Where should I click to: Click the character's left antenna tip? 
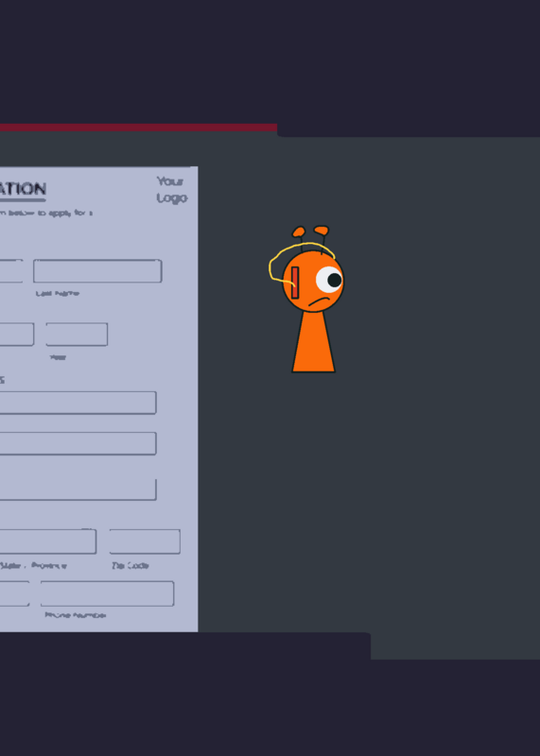[299, 232]
